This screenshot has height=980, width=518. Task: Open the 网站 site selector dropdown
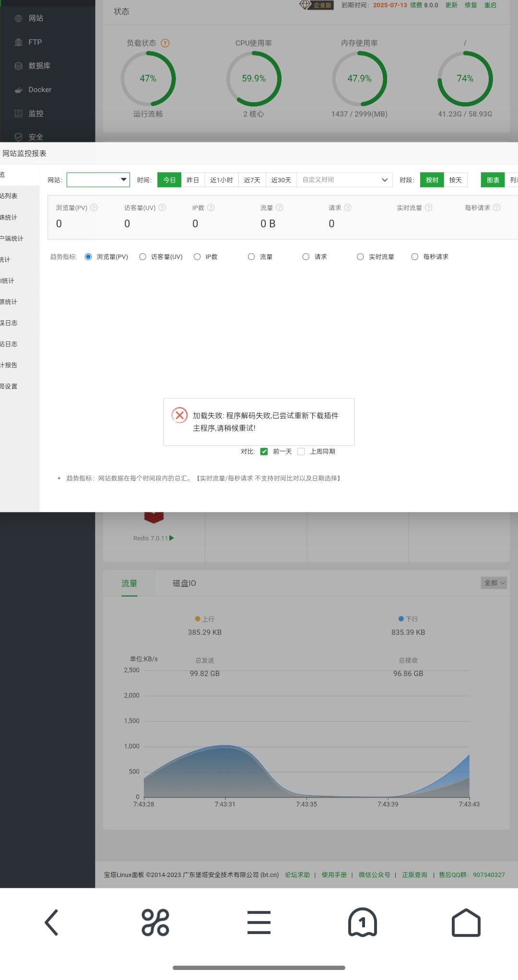[x=98, y=180]
